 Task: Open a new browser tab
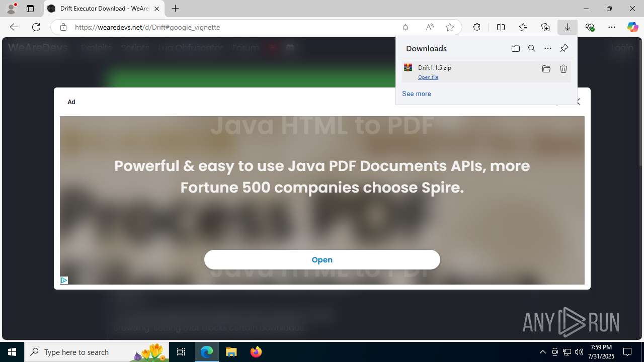(175, 9)
